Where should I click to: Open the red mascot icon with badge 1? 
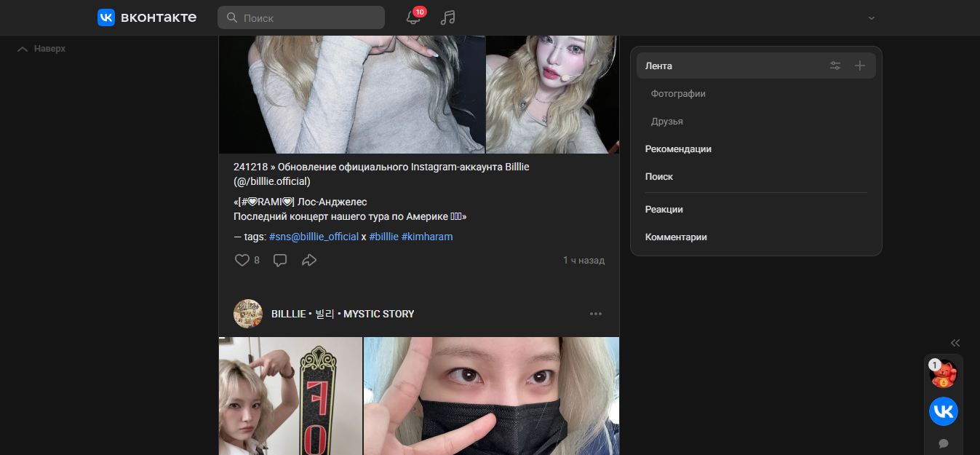click(x=944, y=375)
